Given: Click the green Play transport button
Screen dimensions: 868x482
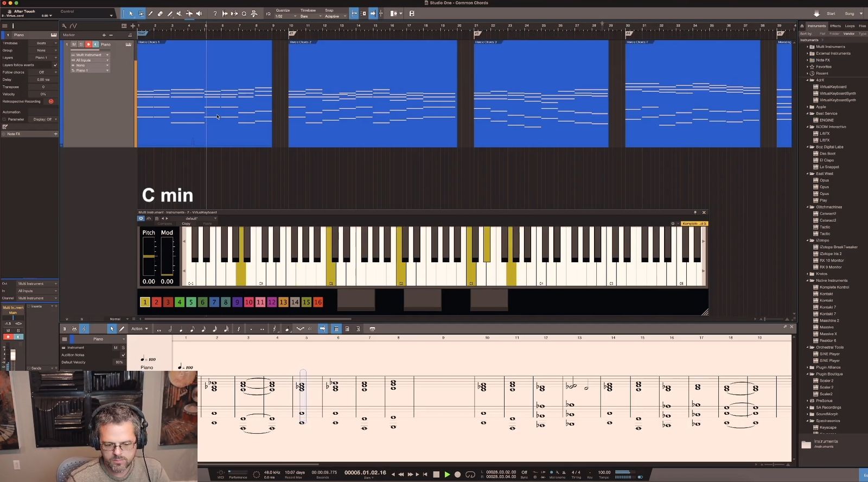Looking at the screenshot, I should (x=447, y=474).
